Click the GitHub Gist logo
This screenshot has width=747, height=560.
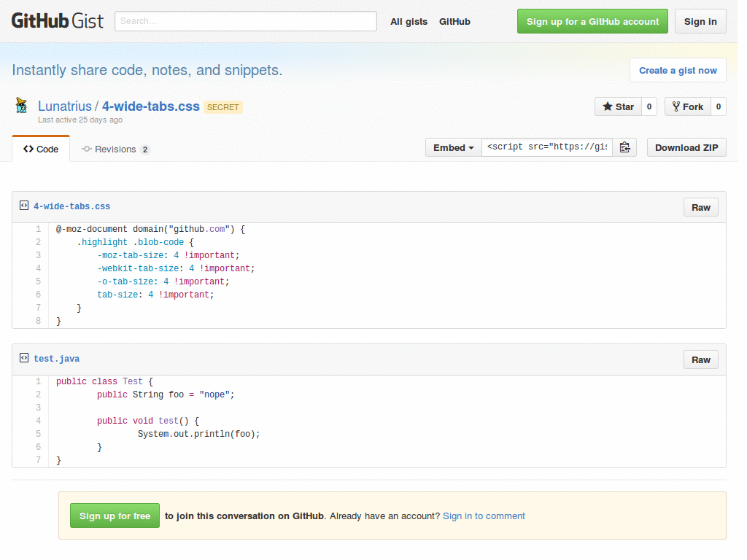point(57,20)
